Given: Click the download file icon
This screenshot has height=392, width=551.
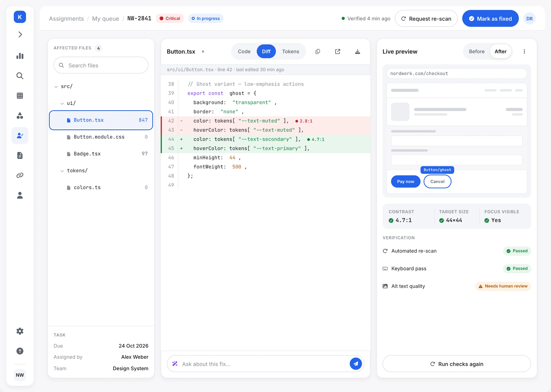Looking at the screenshot, I should tap(357, 51).
